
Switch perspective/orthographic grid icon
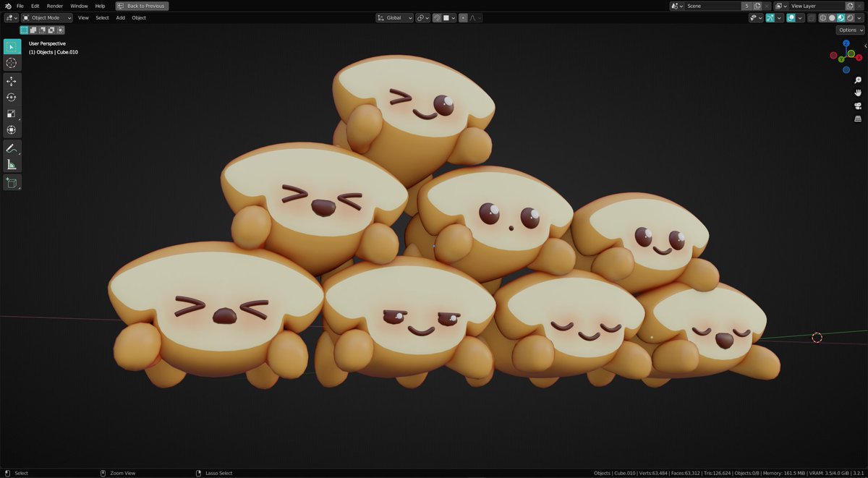coord(858,119)
